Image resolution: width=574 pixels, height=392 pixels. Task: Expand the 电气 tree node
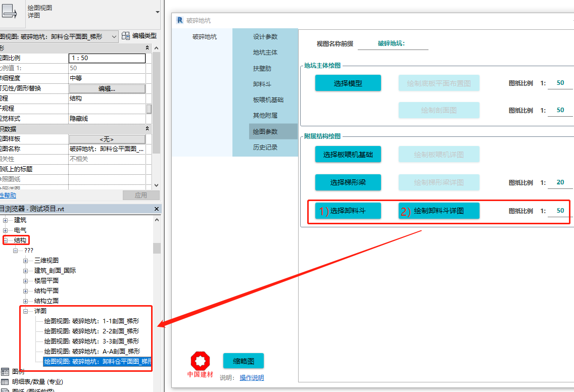5,230
